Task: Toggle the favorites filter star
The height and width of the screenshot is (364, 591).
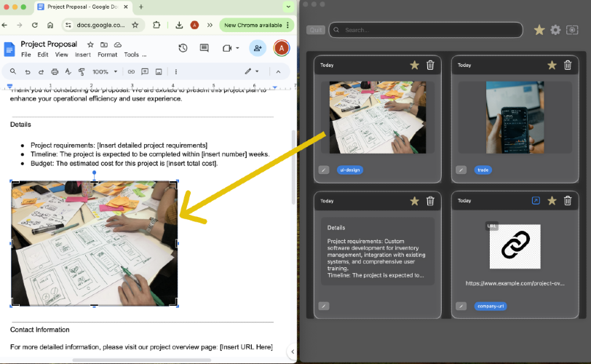Action: click(539, 30)
